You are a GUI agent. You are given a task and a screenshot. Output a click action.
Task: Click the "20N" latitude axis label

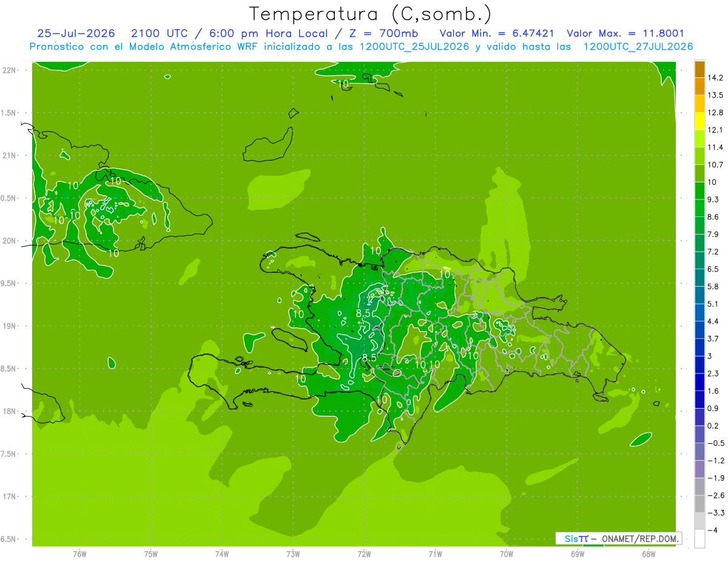[x=9, y=241]
